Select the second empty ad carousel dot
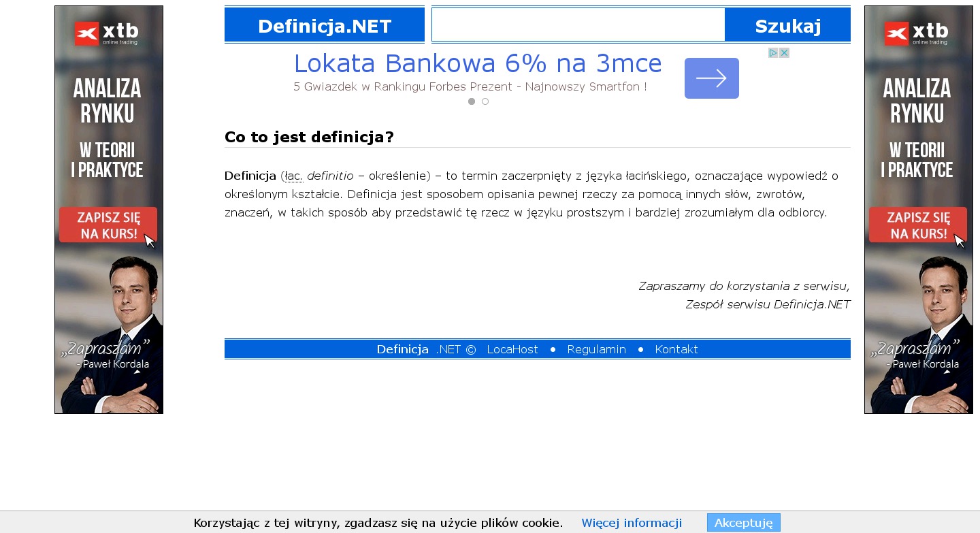This screenshot has height=533, width=980. [485, 101]
